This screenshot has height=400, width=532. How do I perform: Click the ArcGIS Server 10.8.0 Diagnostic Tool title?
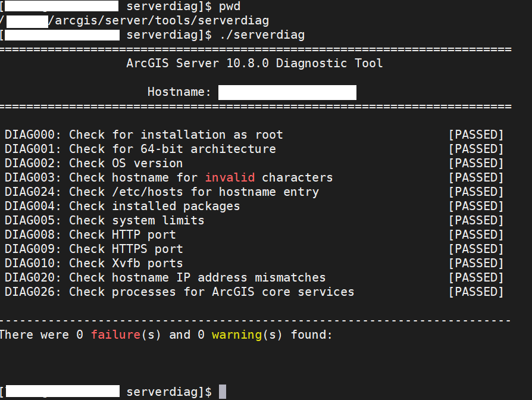[254, 63]
